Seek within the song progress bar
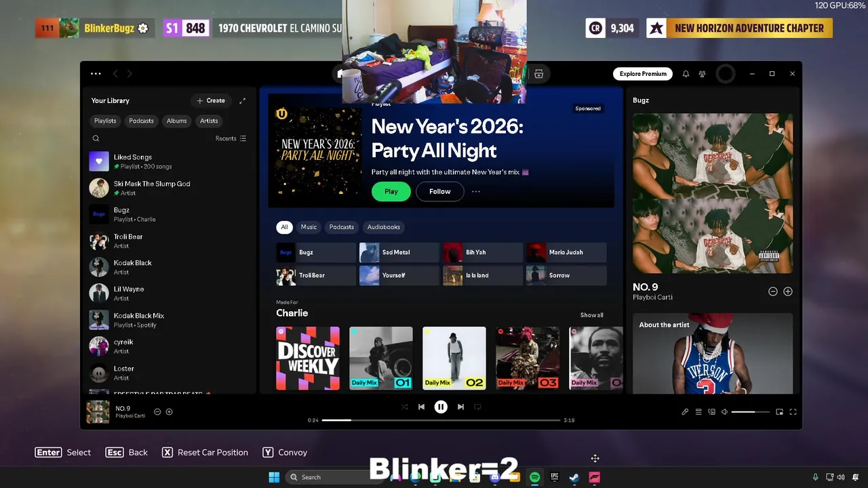This screenshot has height=488, width=868. [x=441, y=420]
